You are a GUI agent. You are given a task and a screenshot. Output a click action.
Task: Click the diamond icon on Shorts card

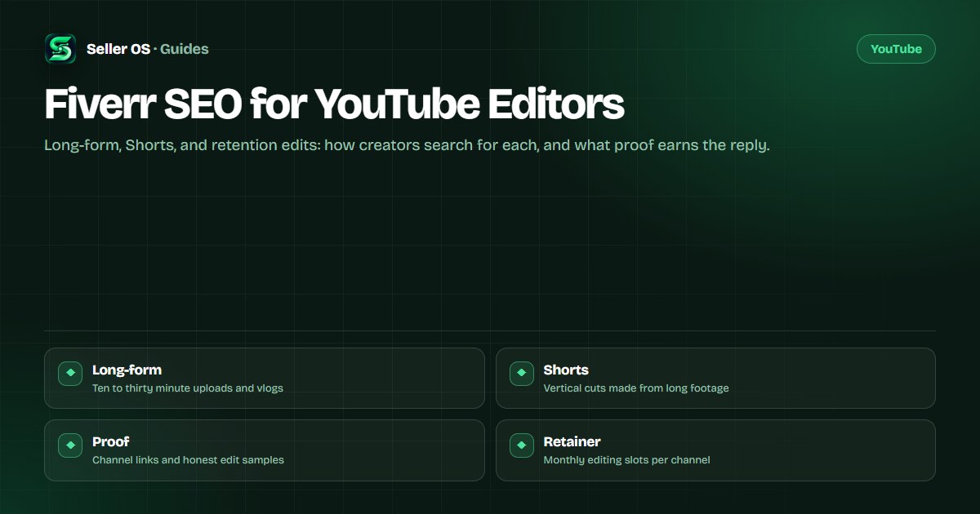522,374
